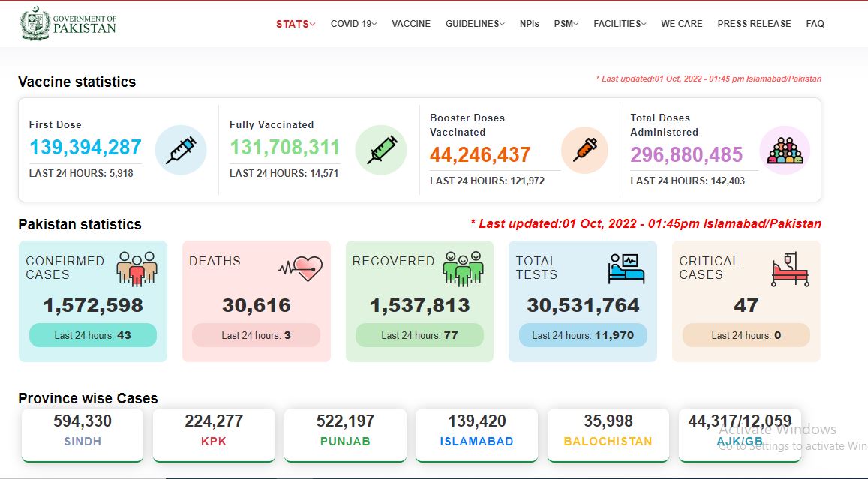Click the orange Booster Doses syringe icon
Image resolution: width=868 pixels, height=479 pixels.
585,150
